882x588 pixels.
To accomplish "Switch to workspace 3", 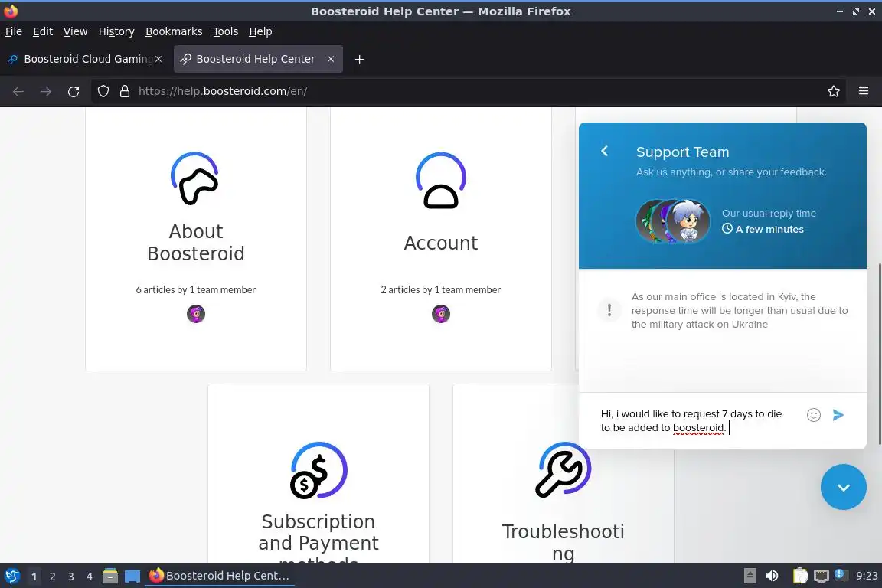I will click(x=71, y=577).
